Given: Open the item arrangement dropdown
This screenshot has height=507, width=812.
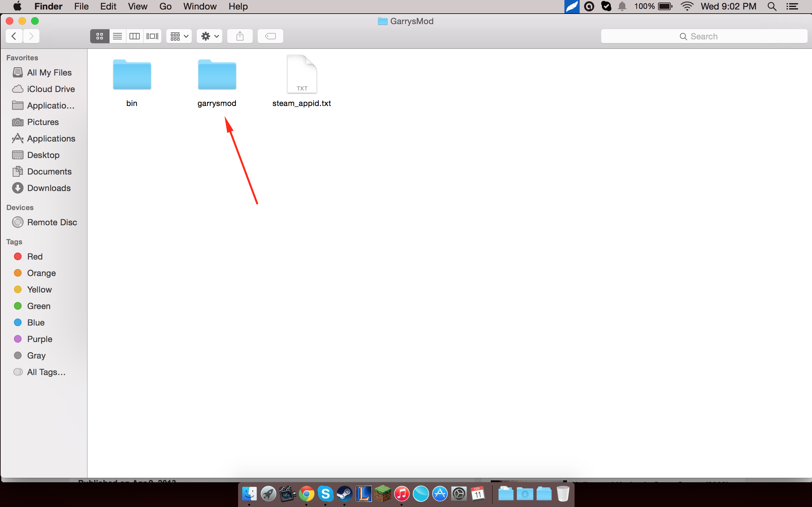Looking at the screenshot, I should (x=179, y=36).
